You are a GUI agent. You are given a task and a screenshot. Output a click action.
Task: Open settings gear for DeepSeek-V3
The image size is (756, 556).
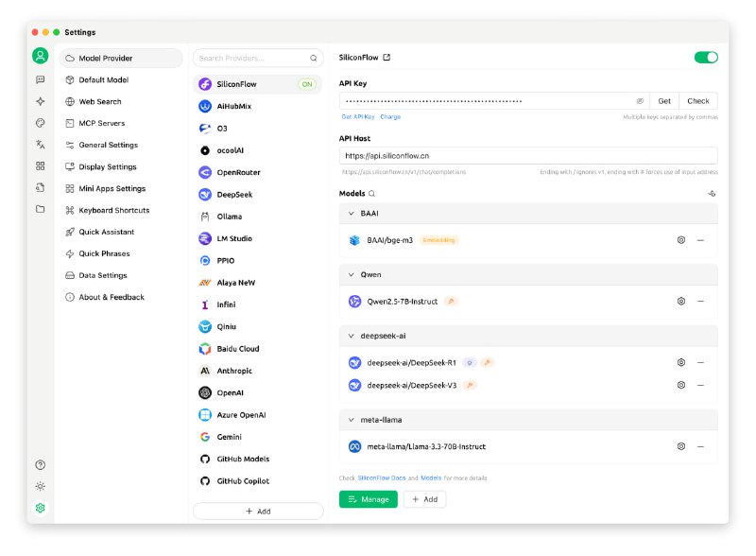coord(681,385)
